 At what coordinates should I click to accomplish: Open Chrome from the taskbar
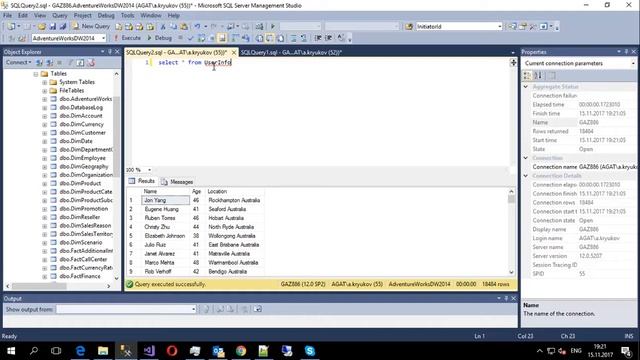[x=241, y=351]
